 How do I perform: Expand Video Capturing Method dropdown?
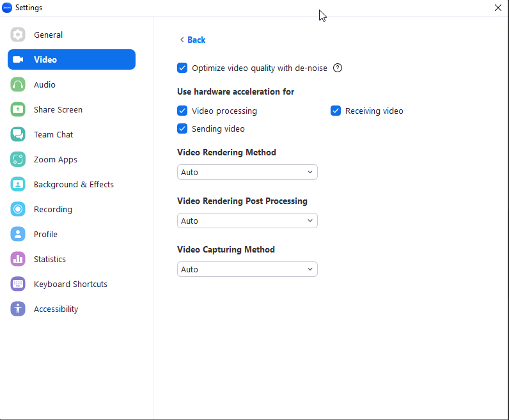pyautogui.click(x=247, y=269)
